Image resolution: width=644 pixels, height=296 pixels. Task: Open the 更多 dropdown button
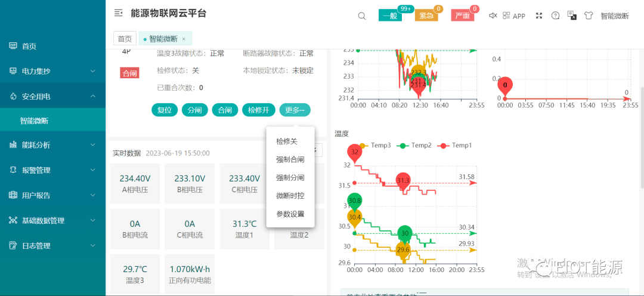coord(295,110)
